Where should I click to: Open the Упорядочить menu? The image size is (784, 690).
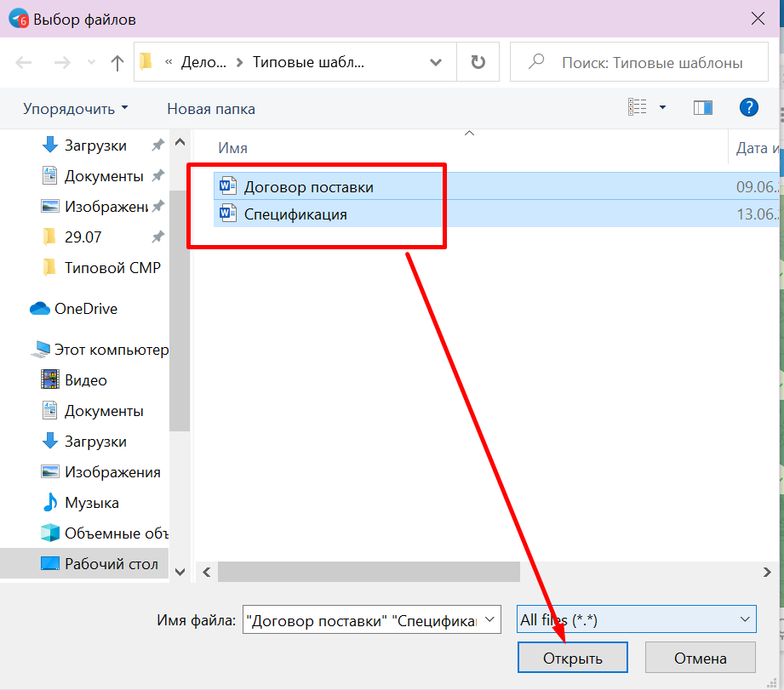(x=76, y=109)
